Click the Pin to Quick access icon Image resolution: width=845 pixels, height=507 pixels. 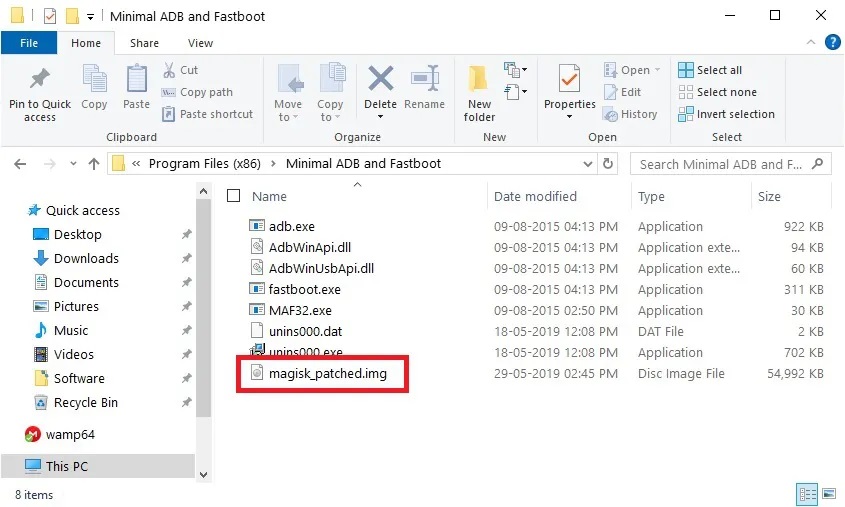(40, 80)
